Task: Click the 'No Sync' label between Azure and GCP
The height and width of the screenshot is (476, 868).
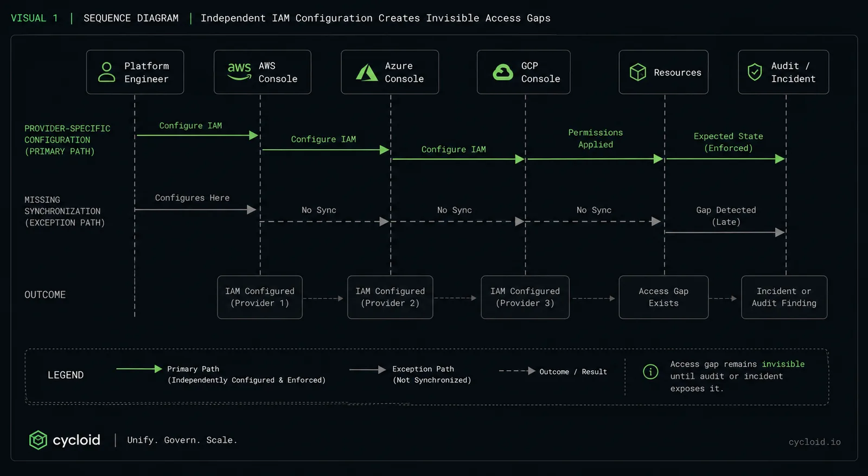Action: 455,210
